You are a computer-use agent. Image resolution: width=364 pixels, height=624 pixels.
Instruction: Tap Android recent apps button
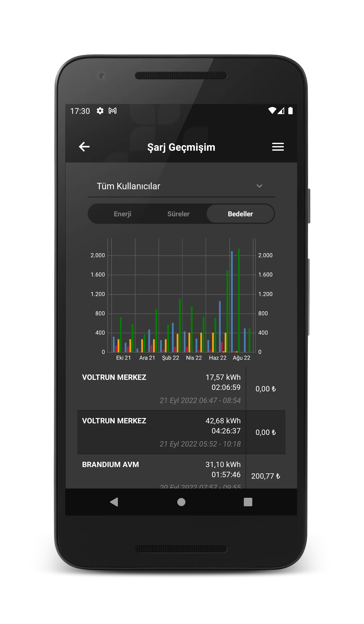coord(248,503)
